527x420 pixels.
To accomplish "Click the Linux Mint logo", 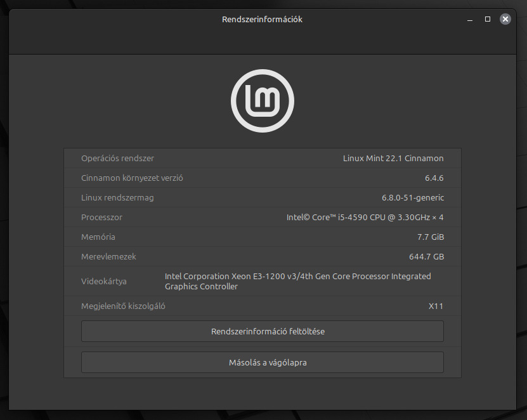I will 263,101.
